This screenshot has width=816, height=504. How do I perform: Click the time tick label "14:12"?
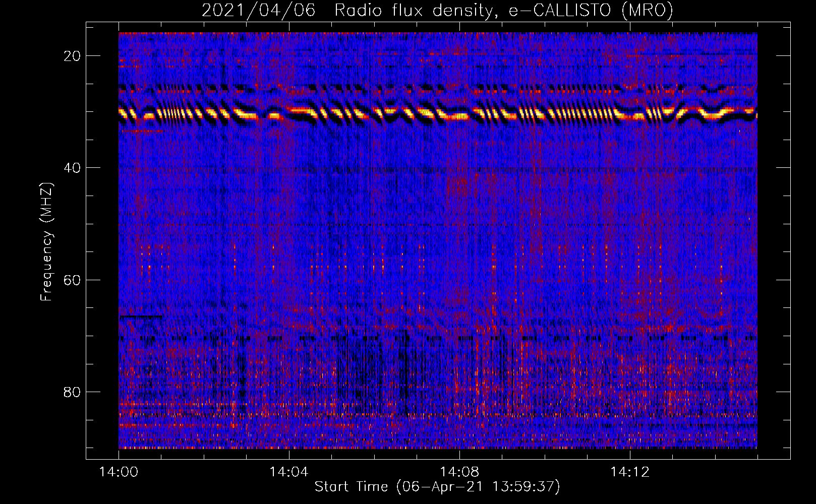630,472
